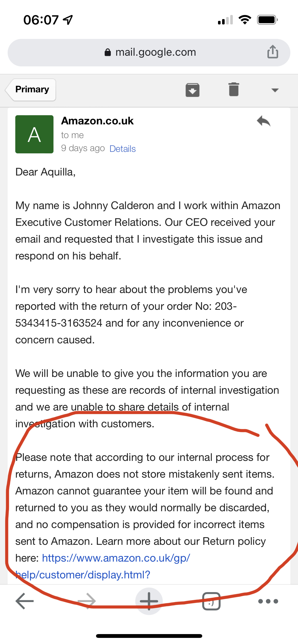Tap the mail.google.com address bar
The width and height of the screenshot is (298, 644).
(x=149, y=53)
